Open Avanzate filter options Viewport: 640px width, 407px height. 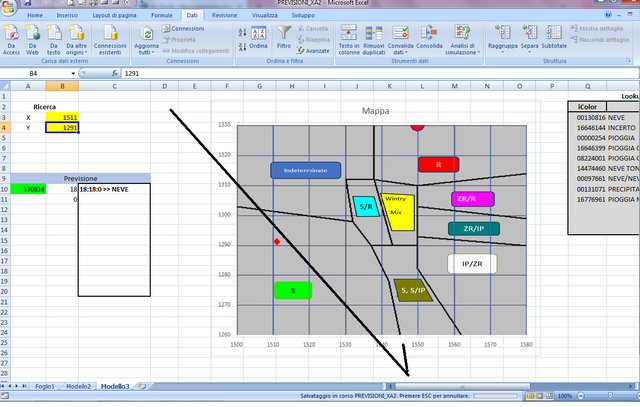tap(313, 51)
